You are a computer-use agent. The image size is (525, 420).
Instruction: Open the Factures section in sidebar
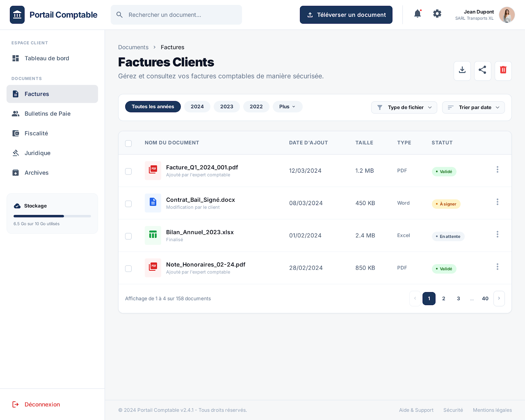pos(36,94)
